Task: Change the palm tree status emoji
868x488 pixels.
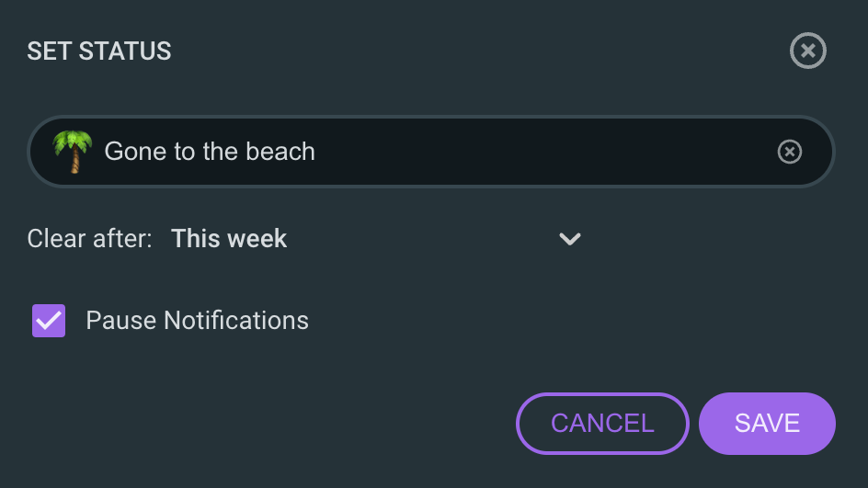Action: (x=72, y=152)
